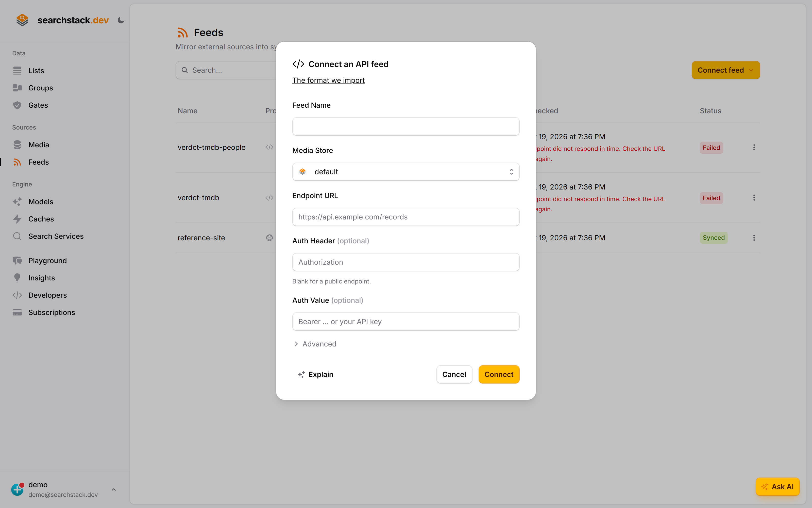Open the Developers page
This screenshot has width=812, height=508.
tap(47, 295)
